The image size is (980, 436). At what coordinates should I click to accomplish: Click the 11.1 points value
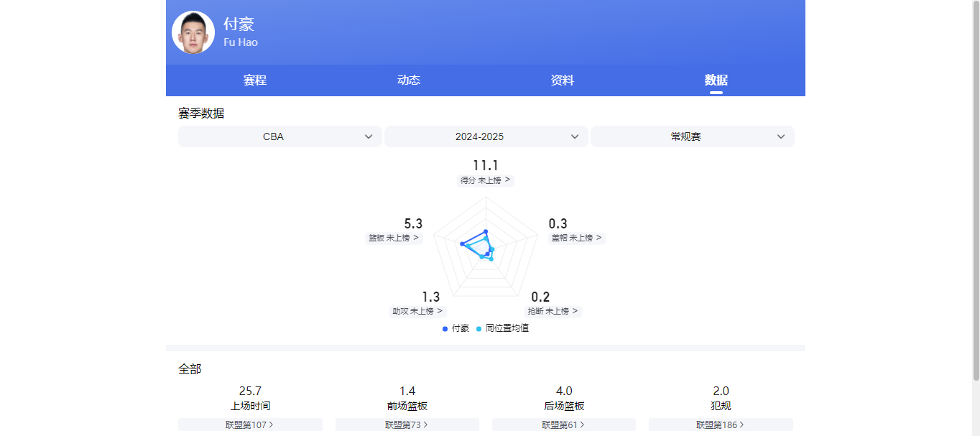(x=486, y=166)
